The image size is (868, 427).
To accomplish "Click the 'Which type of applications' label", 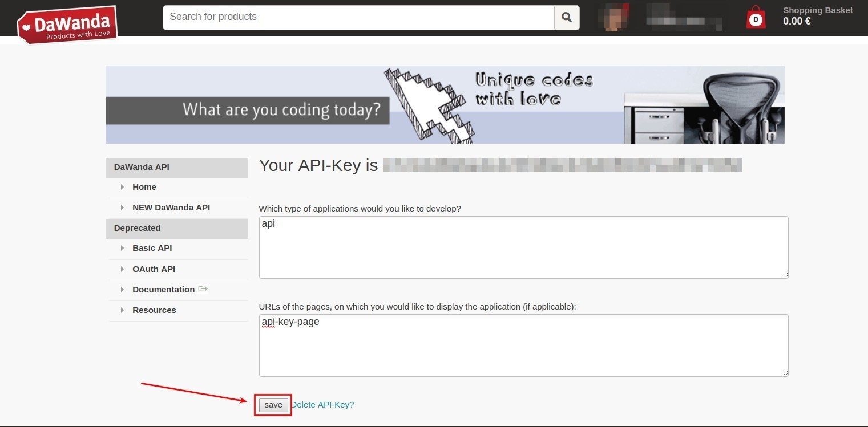I will 360,209.
